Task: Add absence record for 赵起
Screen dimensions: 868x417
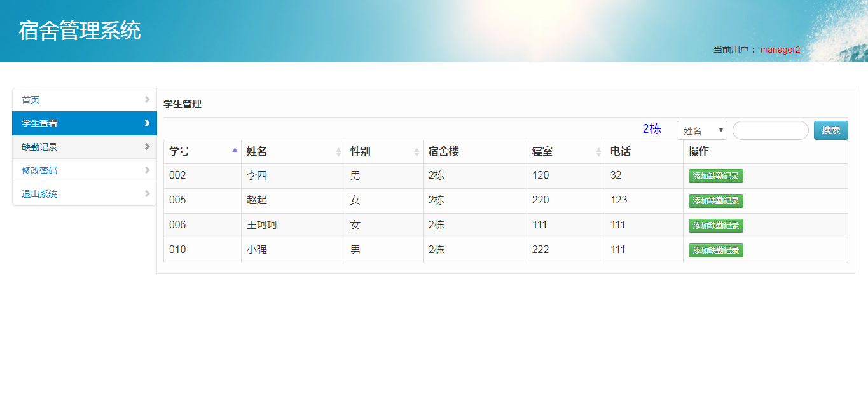Action: coord(716,201)
